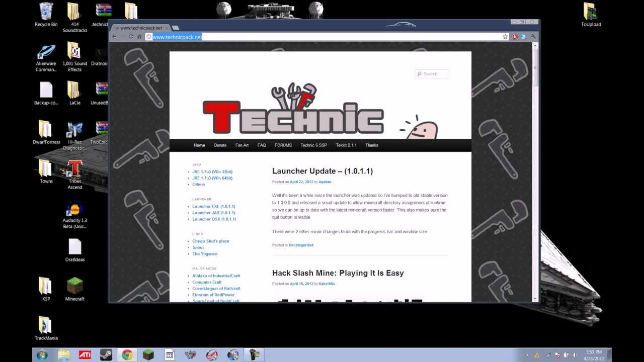The width and height of the screenshot is (644, 362).
Task: Reload the technicpack.net page
Action: [131, 37]
